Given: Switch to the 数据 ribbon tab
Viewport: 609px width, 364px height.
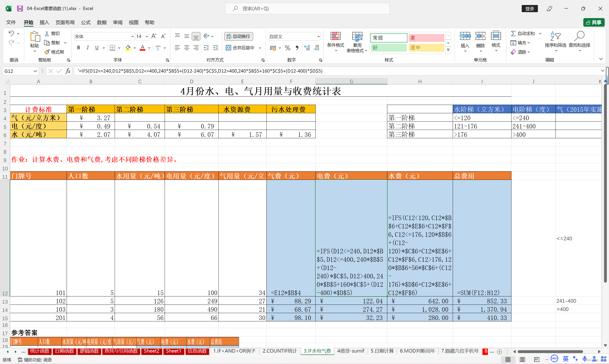Looking at the screenshot, I should (x=102, y=22).
